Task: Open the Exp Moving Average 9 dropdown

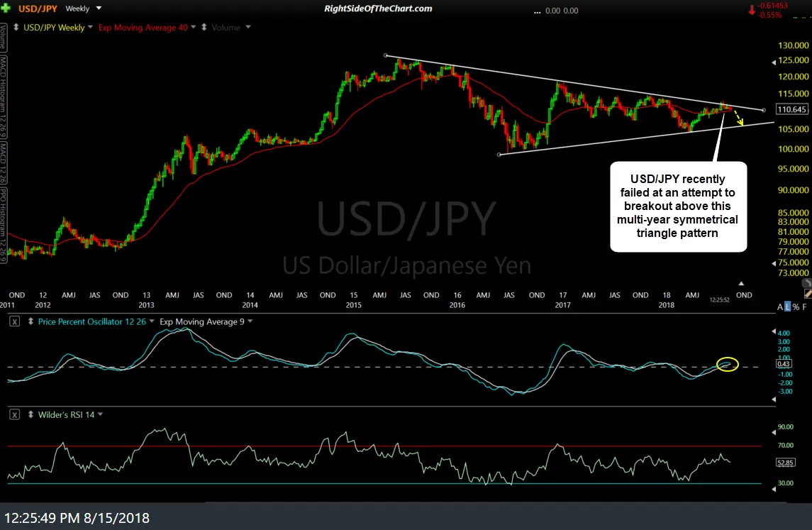Action: (250, 321)
